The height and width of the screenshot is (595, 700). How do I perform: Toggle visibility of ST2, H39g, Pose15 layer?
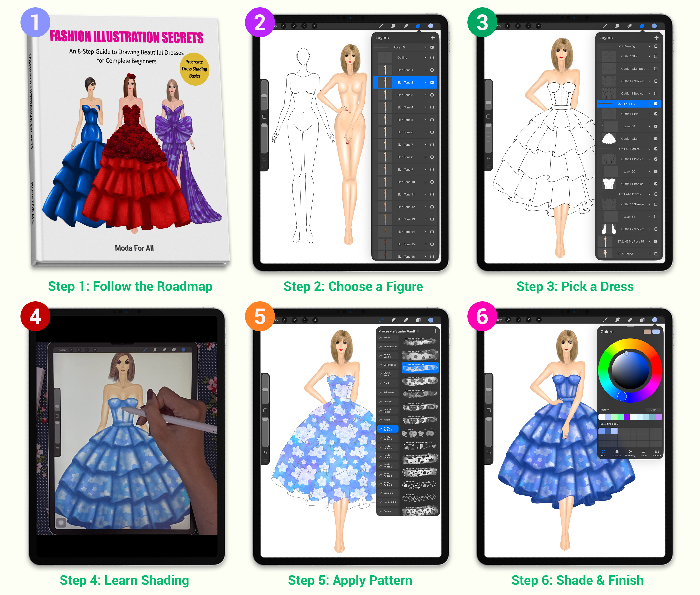pos(656,241)
